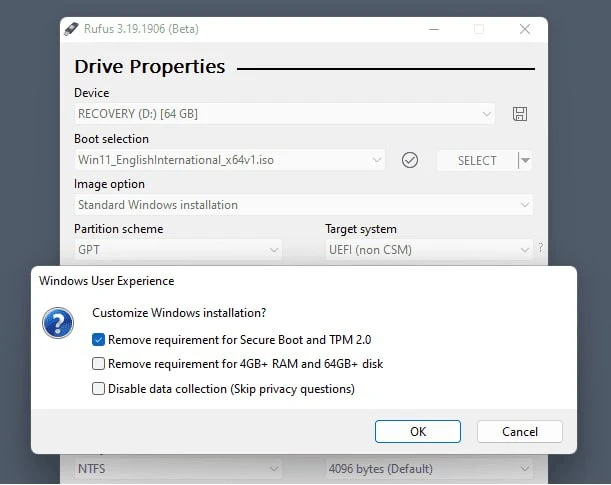Open the Target system UEFI dropdown
Viewport: 611px width, 485px height.
[429, 250]
